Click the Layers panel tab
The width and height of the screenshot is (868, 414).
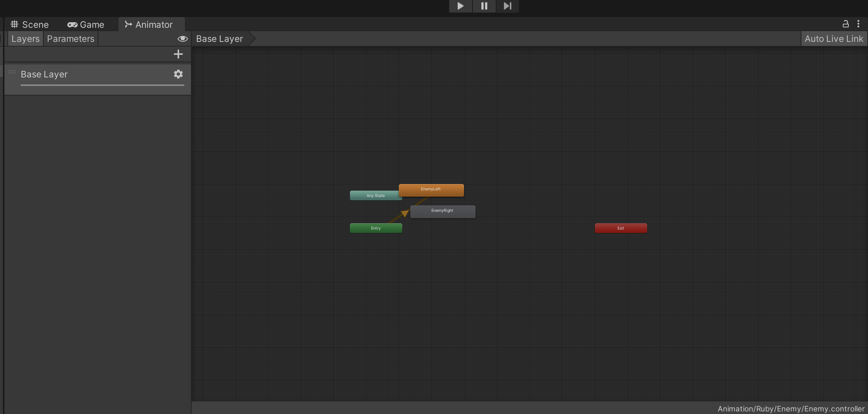coord(25,39)
